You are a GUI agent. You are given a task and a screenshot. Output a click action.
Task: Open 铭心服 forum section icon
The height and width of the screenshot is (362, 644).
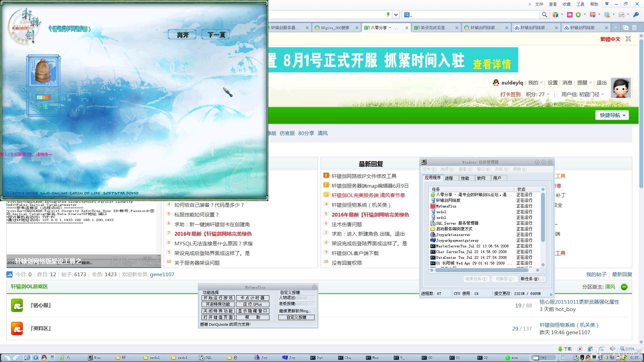coord(17,305)
